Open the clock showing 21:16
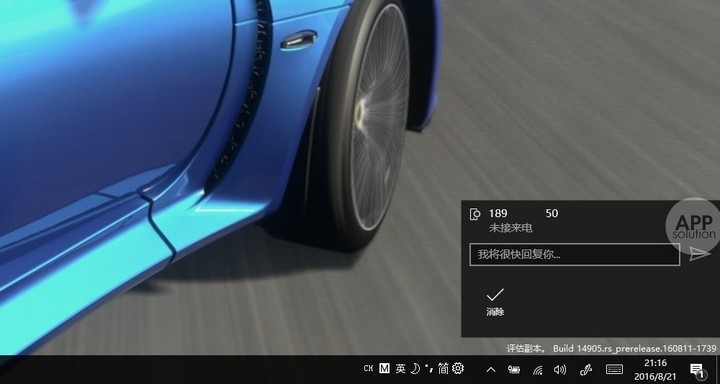Viewport: 720px width, 384px height. point(655,370)
